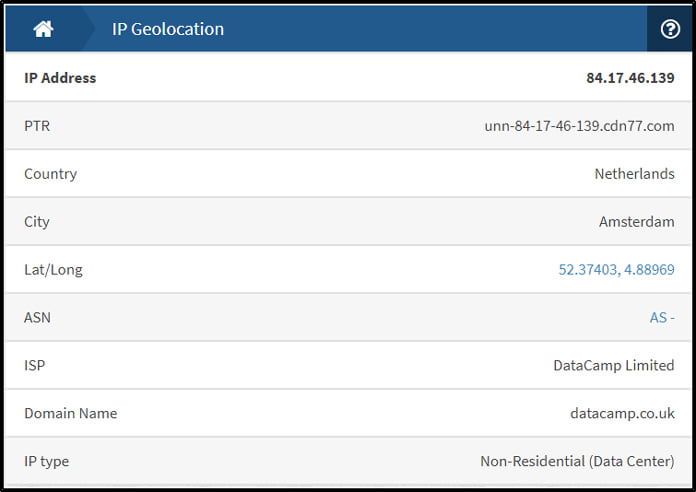This screenshot has height=492, width=696.
Task: Click the Amsterdam city value
Action: click(x=637, y=222)
